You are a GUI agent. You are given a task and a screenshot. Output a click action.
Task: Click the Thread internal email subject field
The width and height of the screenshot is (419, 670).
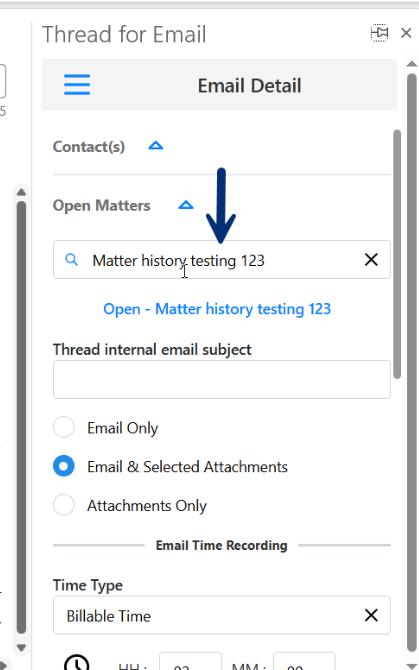[x=222, y=379]
